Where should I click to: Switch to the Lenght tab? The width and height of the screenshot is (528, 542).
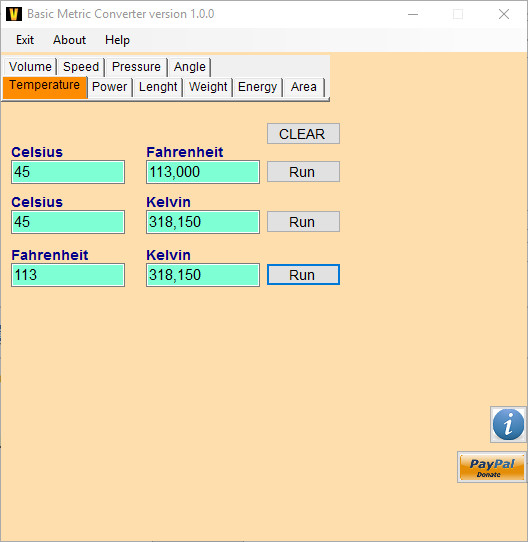[158, 87]
